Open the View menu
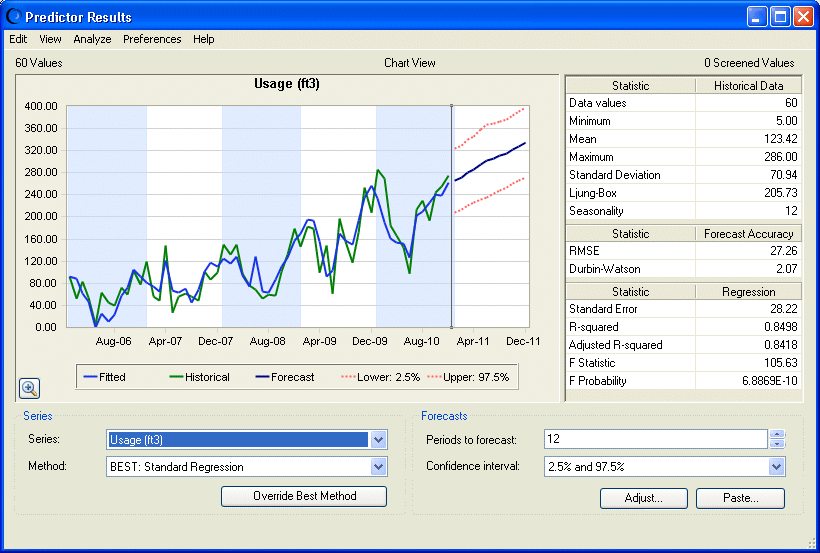The height and width of the screenshot is (553, 820). [50, 39]
